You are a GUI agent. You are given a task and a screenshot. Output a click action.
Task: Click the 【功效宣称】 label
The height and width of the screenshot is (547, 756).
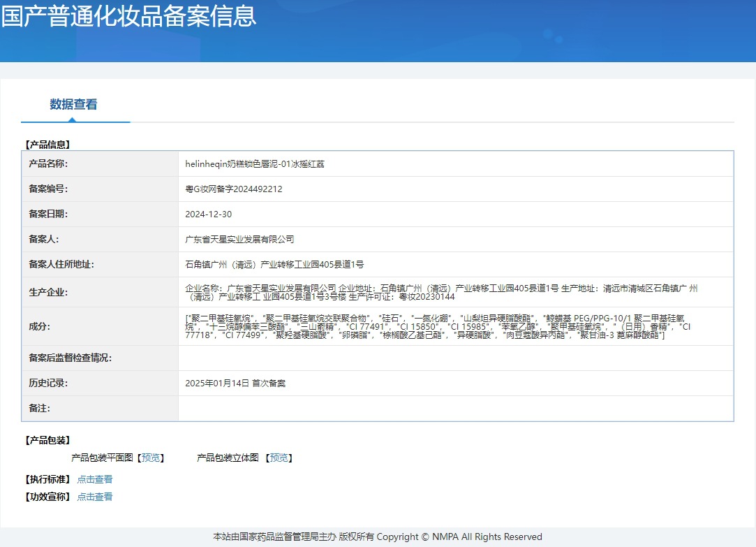47,497
